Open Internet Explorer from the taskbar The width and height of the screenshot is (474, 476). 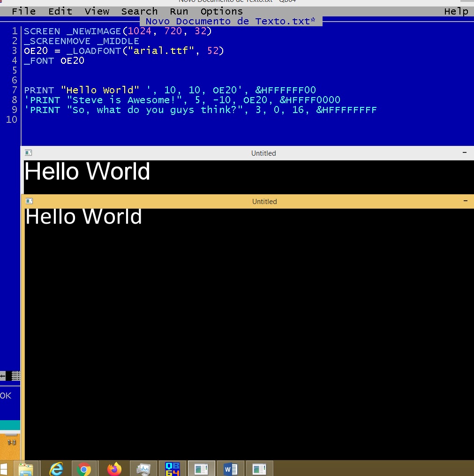(56, 468)
